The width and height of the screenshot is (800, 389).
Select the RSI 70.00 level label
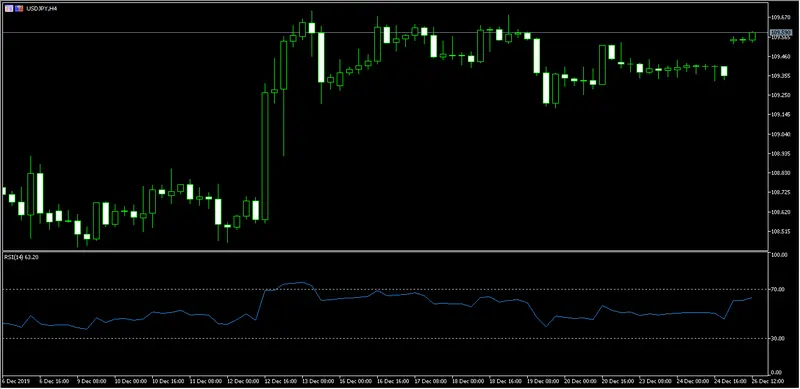777,289
